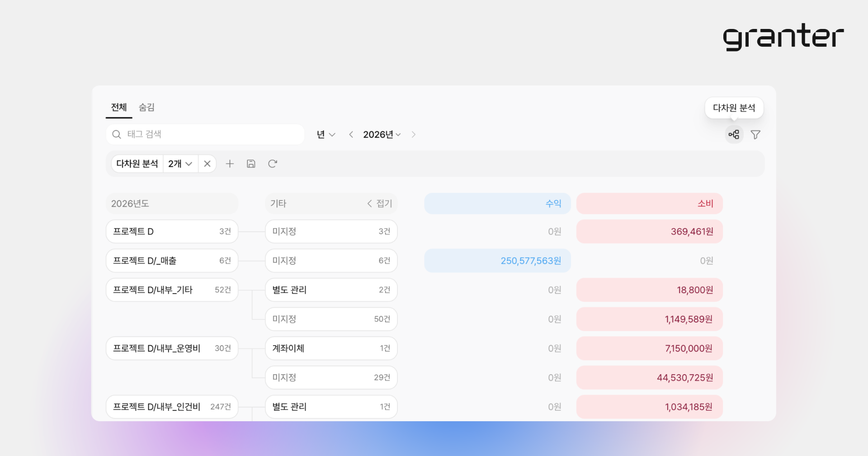The image size is (868, 456).
Task: Focus the 태그 검색 search field
Action: [x=205, y=134]
